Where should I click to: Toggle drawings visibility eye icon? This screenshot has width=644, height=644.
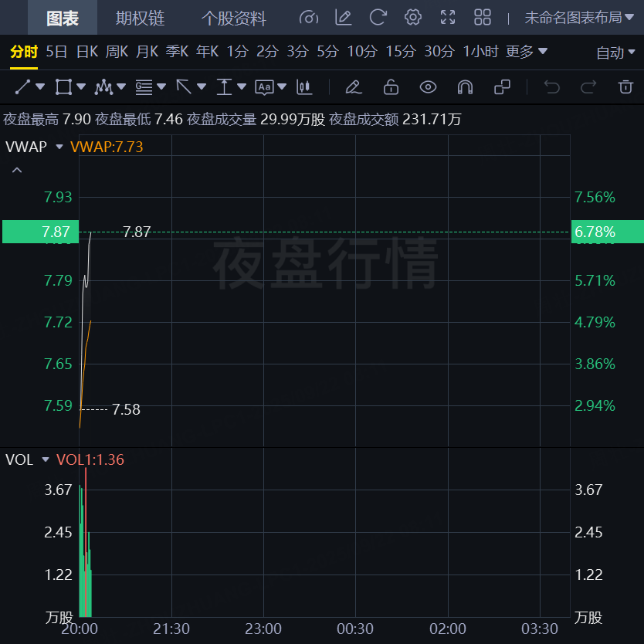(428, 86)
